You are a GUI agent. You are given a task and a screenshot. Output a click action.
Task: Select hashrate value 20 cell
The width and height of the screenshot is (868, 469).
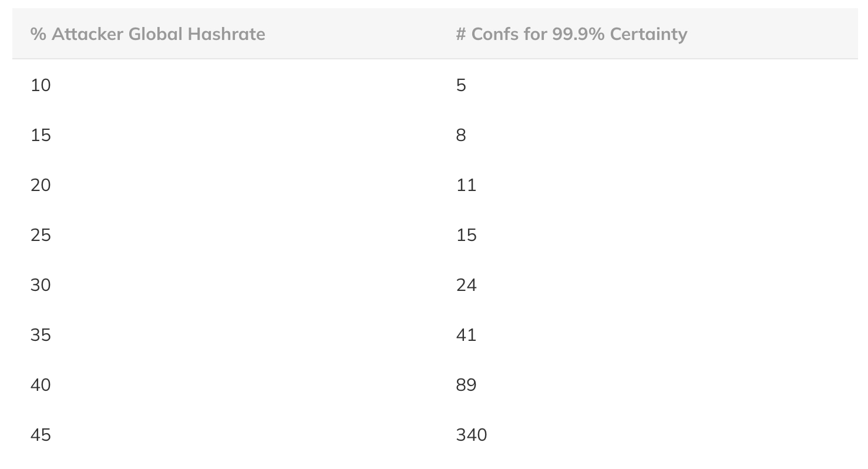pos(41,185)
